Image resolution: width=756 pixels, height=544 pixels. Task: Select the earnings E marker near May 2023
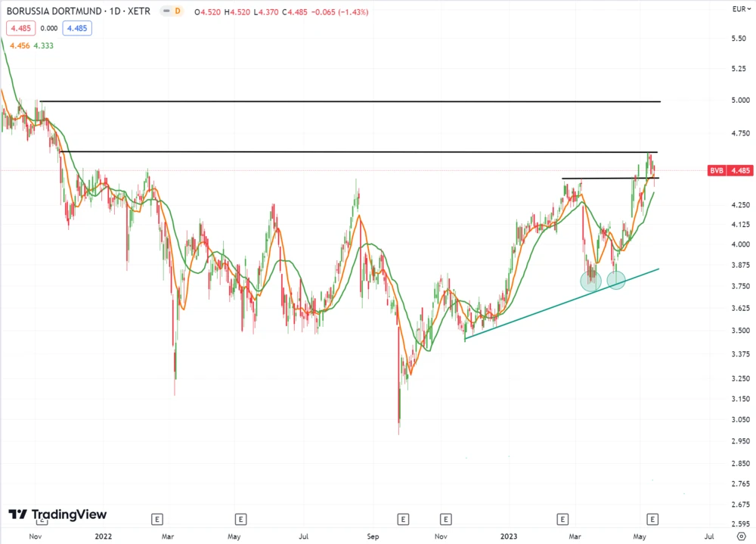coord(653,519)
